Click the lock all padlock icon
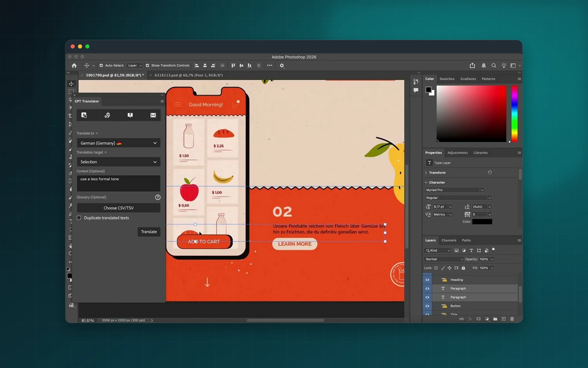The height and width of the screenshot is (368, 588). coord(463,268)
